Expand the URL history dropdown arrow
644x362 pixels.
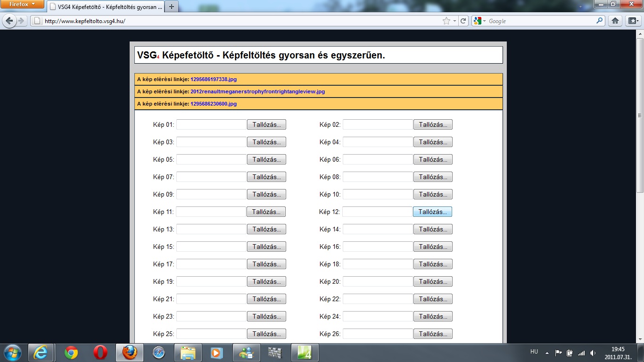click(454, 21)
